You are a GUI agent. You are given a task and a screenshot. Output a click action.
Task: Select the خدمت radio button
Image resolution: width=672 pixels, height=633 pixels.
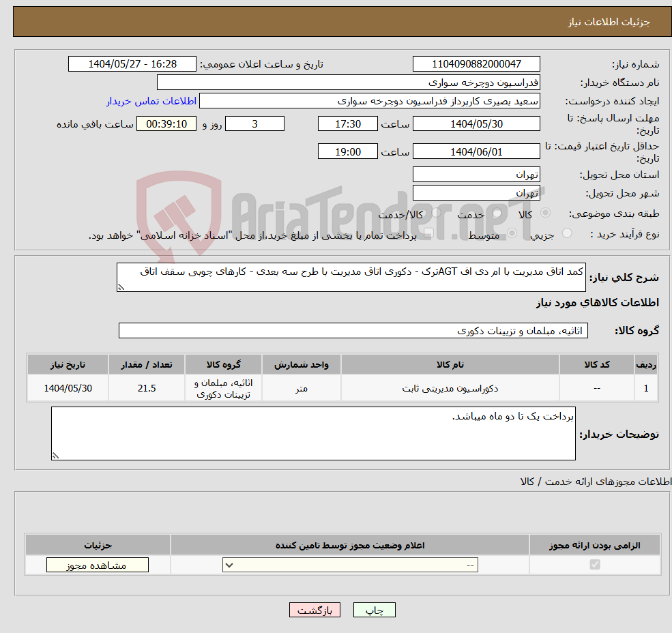click(497, 213)
